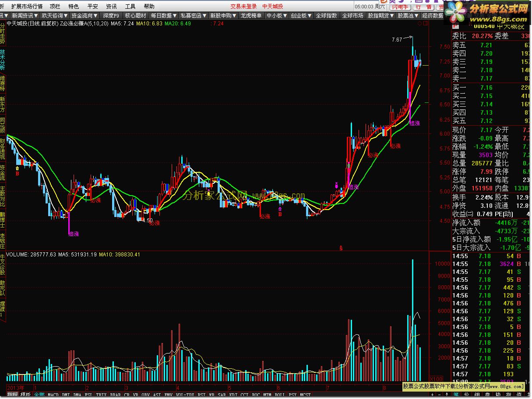
Task: Click the 4.50 low price label
Action: coord(148,221)
